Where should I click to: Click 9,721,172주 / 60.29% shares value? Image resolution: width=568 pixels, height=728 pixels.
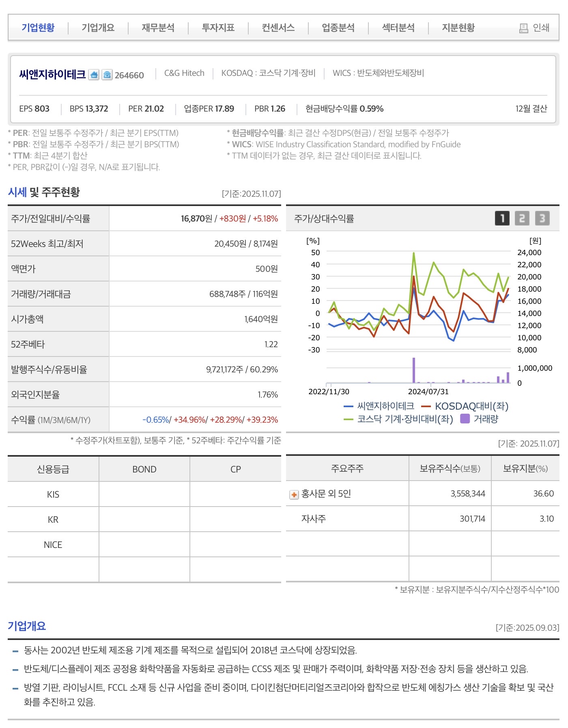tap(242, 369)
